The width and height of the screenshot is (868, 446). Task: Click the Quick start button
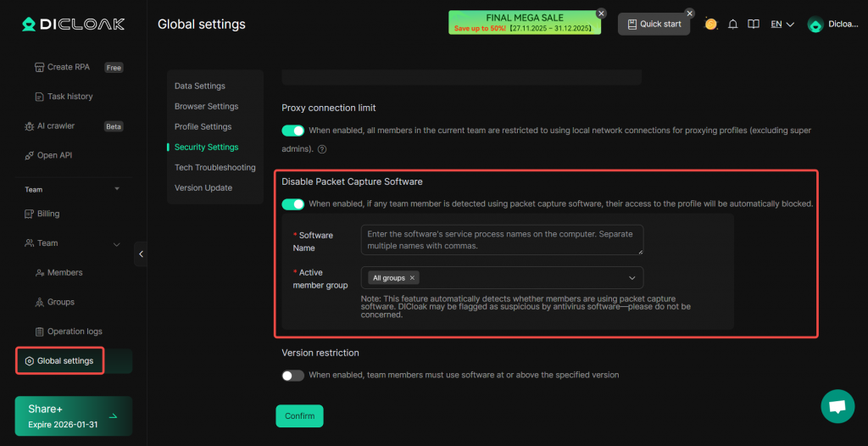pyautogui.click(x=654, y=24)
